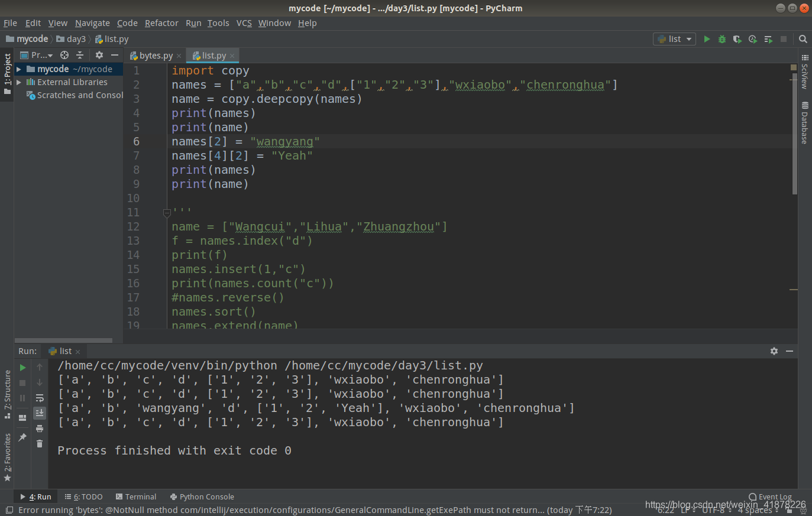Place cursor on code line 6 'wangyang'

tap(284, 142)
